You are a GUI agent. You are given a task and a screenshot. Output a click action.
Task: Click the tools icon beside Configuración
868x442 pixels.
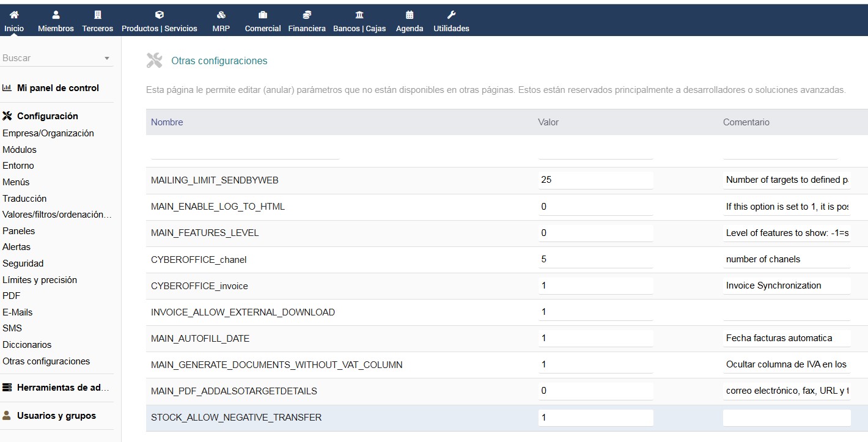coord(7,116)
